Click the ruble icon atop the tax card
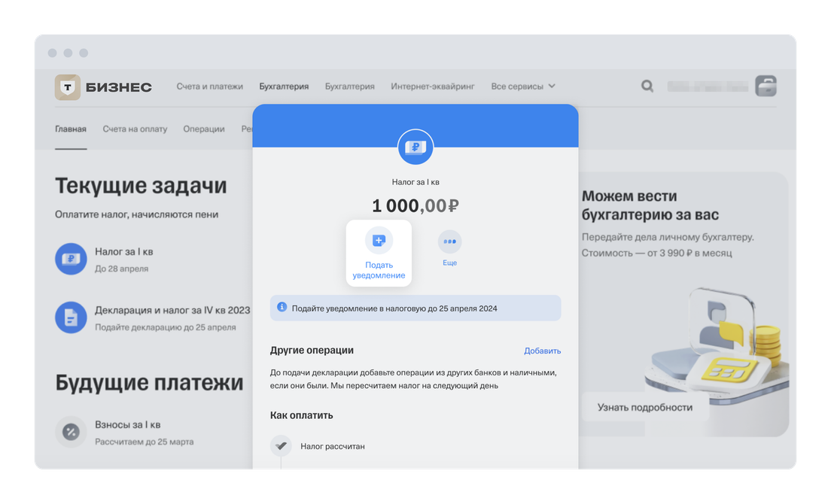Image resolution: width=831 pixels, height=504 pixels. [x=415, y=147]
